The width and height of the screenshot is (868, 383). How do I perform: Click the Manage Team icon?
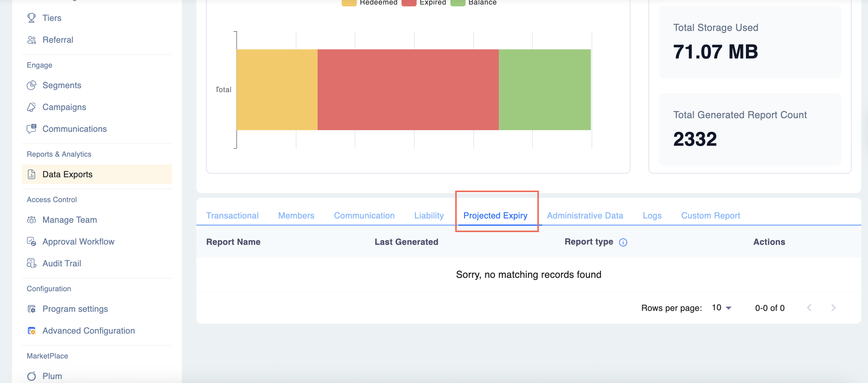31,220
